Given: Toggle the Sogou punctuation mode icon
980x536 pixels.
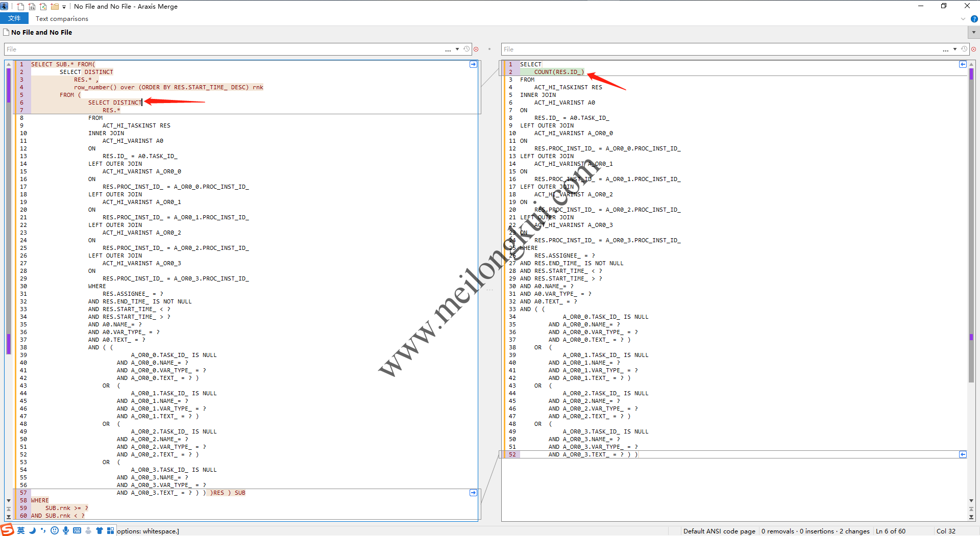Looking at the screenshot, I should (x=43, y=530).
